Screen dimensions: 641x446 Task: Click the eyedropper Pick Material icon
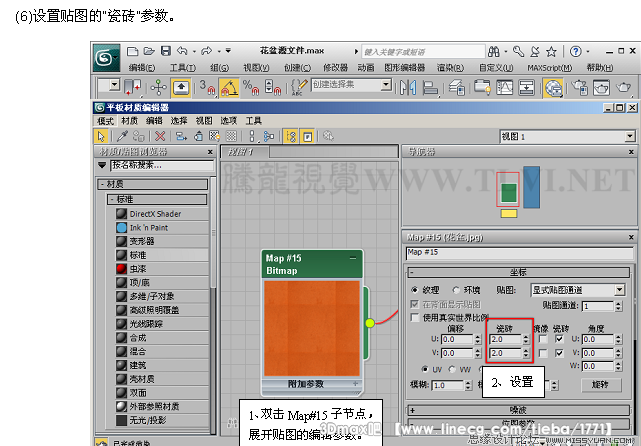(x=122, y=136)
